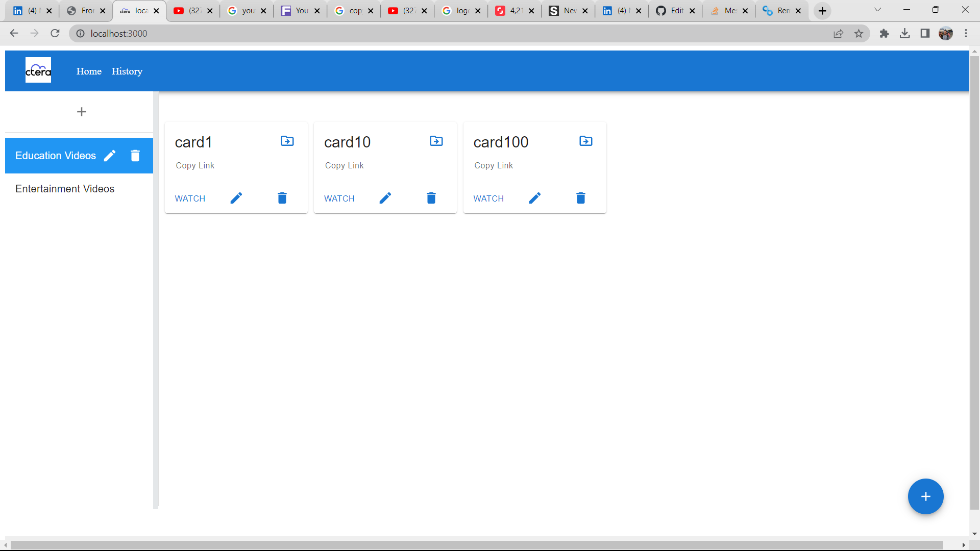Select the Entertainment Videos playlist

(x=64, y=189)
